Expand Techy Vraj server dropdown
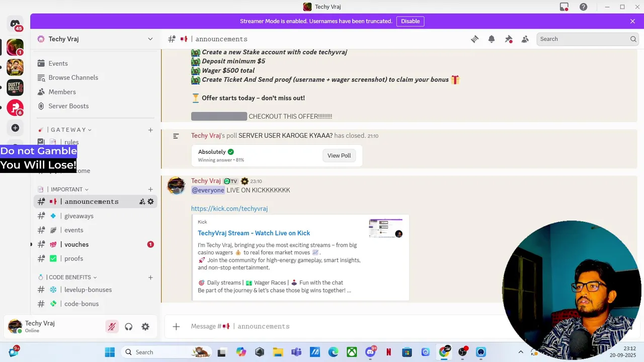 pos(150,39)
